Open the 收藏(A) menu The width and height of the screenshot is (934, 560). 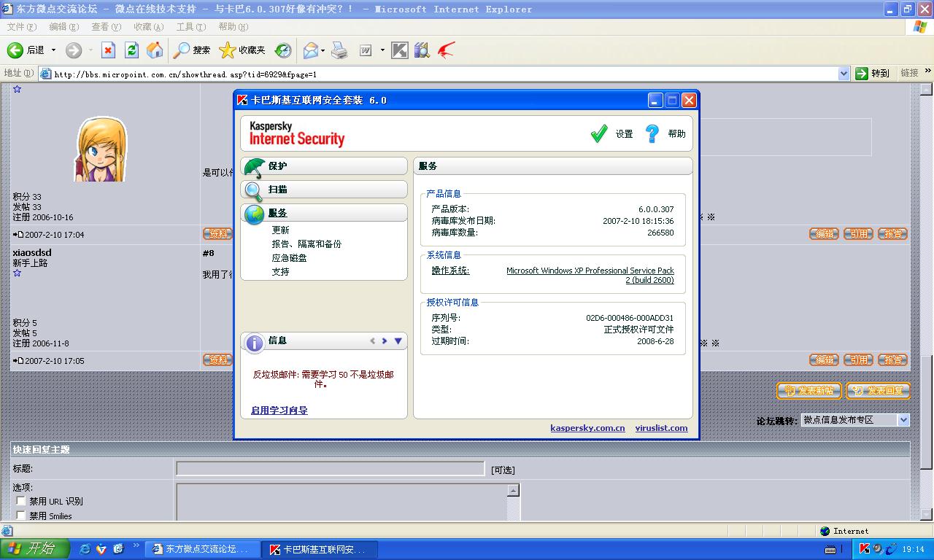click(x=149, y=27)
